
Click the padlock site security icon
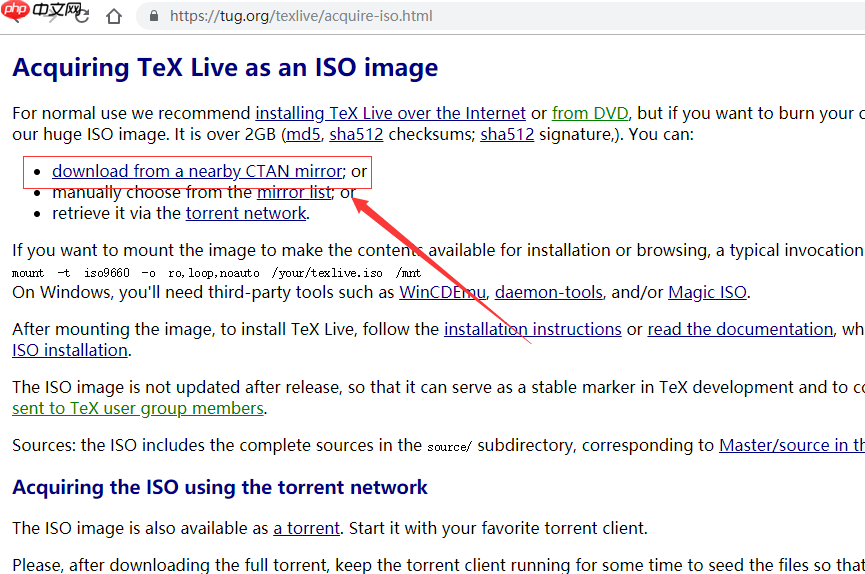[x=153, y=16]
